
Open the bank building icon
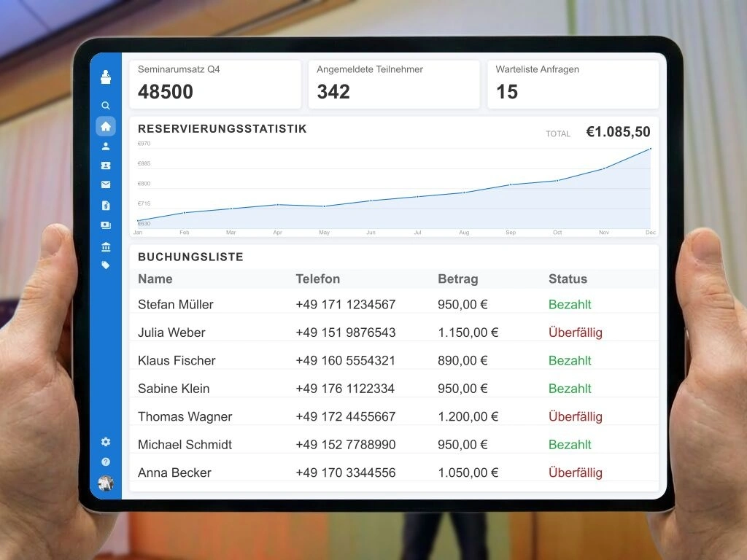coord(106,246)
